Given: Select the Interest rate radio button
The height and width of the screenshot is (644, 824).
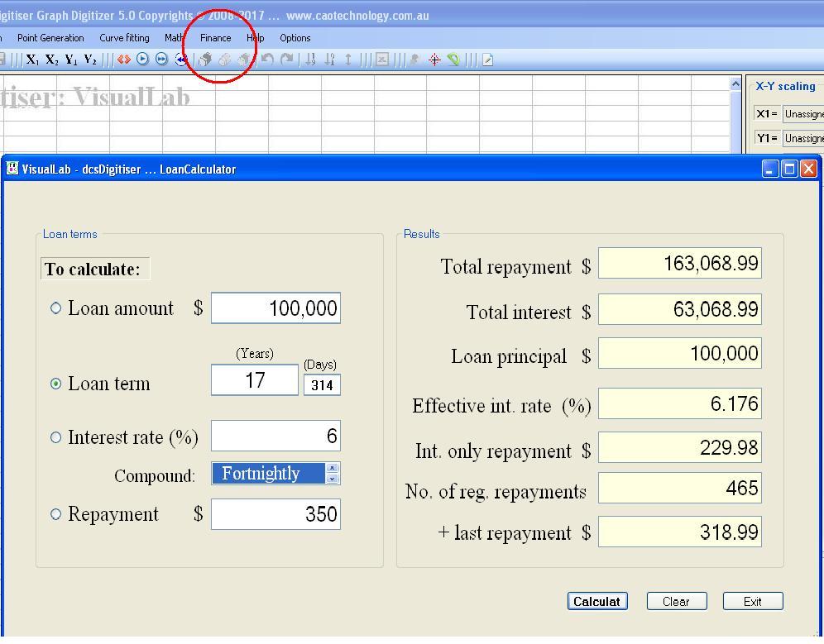Looking at the screenshot, I should pos(55,436).
